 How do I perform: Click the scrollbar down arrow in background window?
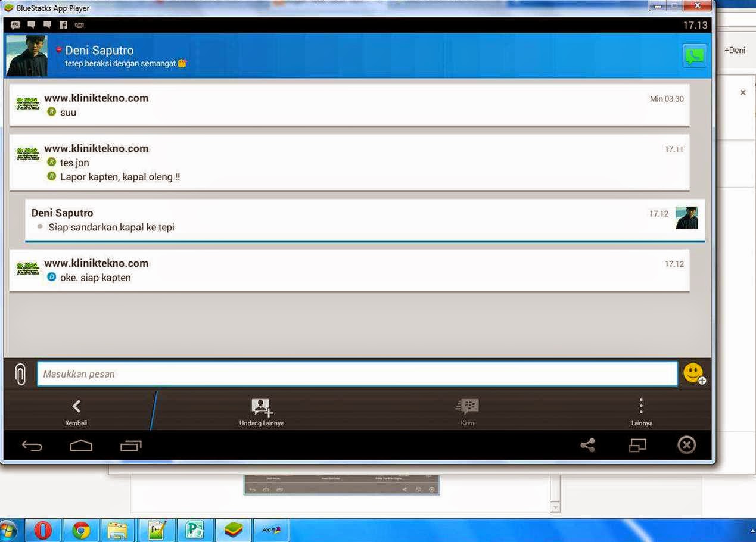pyautogui.click(x=555, y=507)
